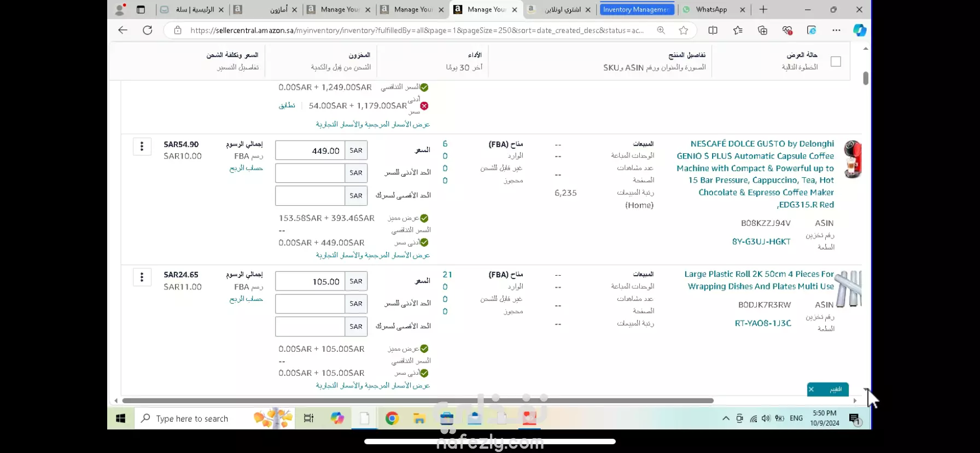Open actions menu for Large Plastic Roll row
Viewport: 980px width, 453px height.
pos(142,277)
